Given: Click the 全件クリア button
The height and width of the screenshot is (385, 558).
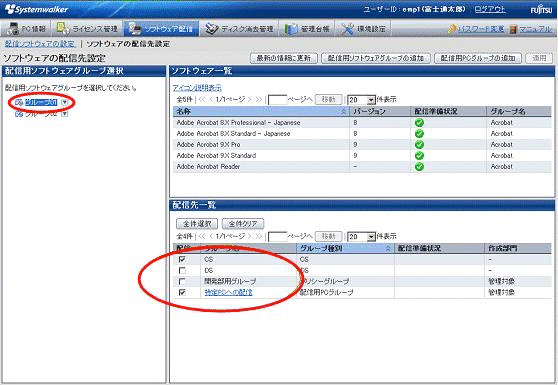Looking at the screenshot, I should [243, 224].
